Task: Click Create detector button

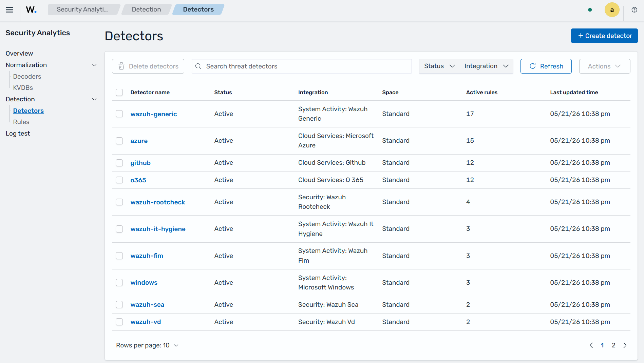Action: click(604, 36)
